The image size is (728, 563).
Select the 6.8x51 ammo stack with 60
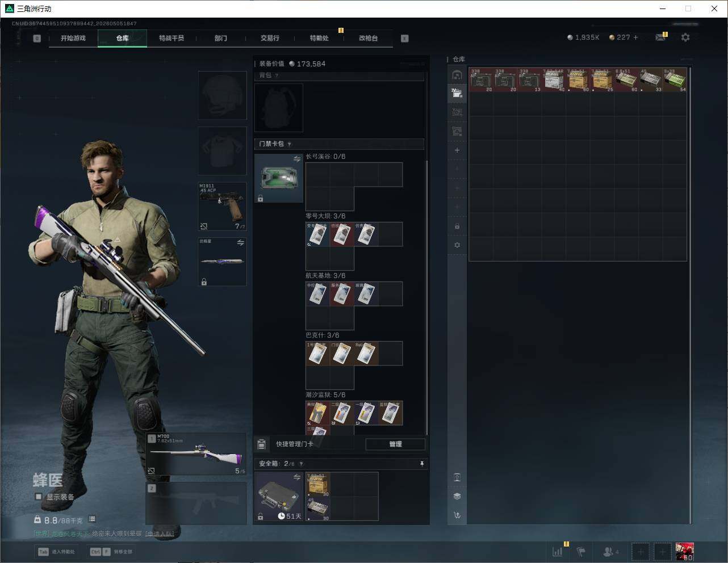pos(627,80)
